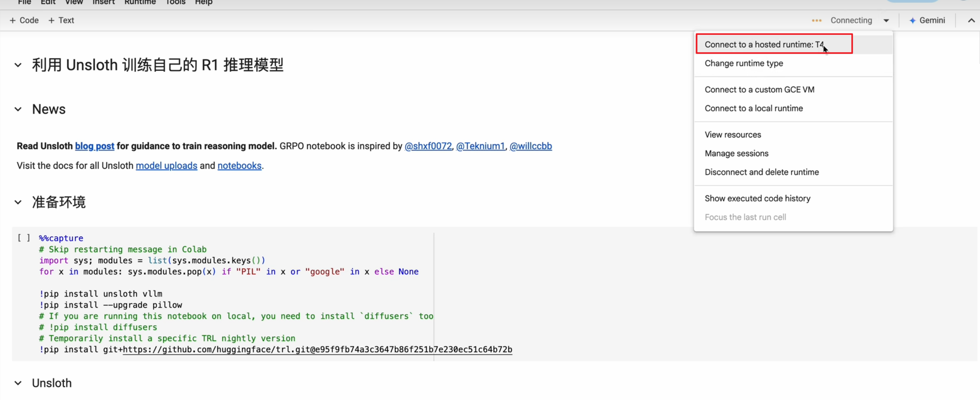Open the Tools menu
The width and height of the screenshot is (980, 400).
(175, 2)
